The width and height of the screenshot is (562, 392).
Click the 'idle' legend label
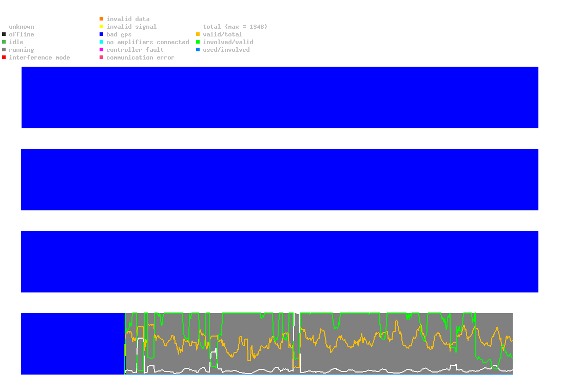pos(16,42)
